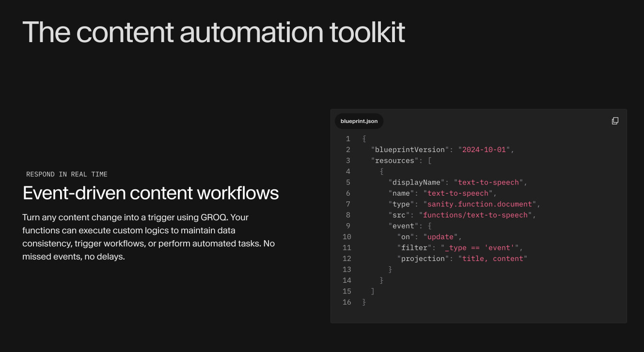This screenshot has height=352, width=644.
Task: Click "The content automation toolkit" heading
Action: click(x=214, y=32)
